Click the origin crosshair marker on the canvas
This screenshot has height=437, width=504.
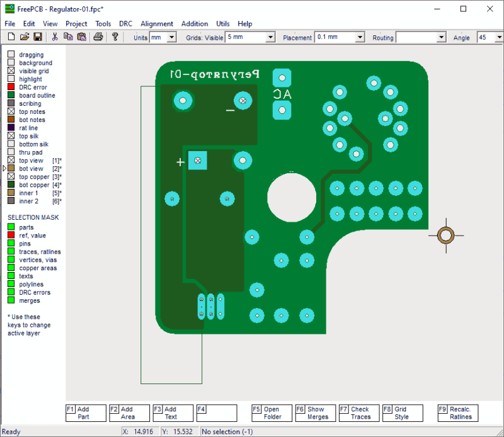click(446, 236)
